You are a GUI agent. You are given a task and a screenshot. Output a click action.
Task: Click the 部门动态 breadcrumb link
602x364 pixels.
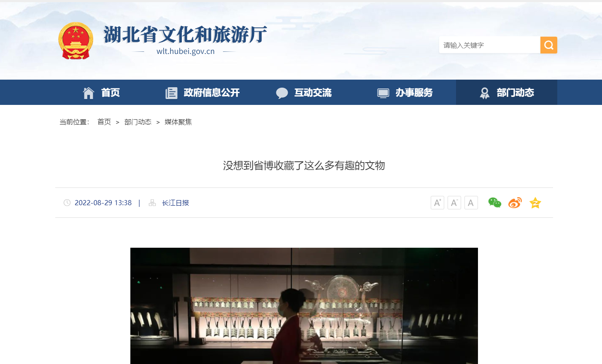[138, 122]
